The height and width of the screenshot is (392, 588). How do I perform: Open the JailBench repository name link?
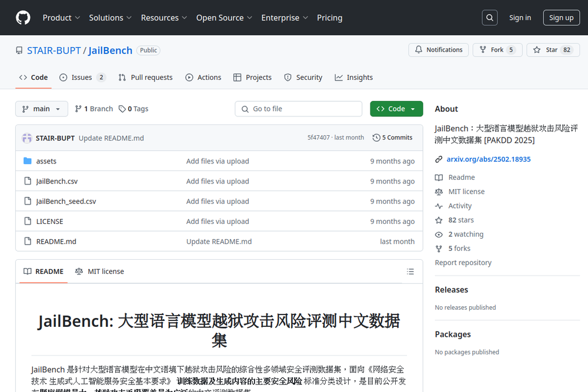[111, 50]
